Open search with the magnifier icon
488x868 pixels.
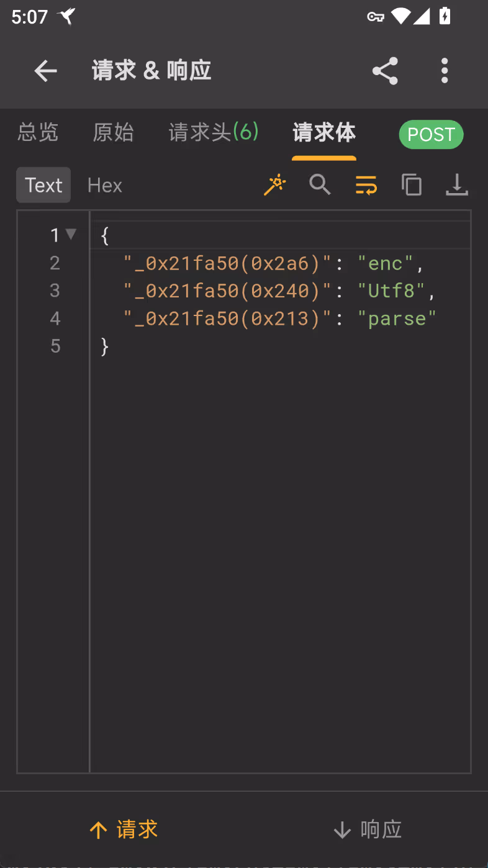point(320,185)
